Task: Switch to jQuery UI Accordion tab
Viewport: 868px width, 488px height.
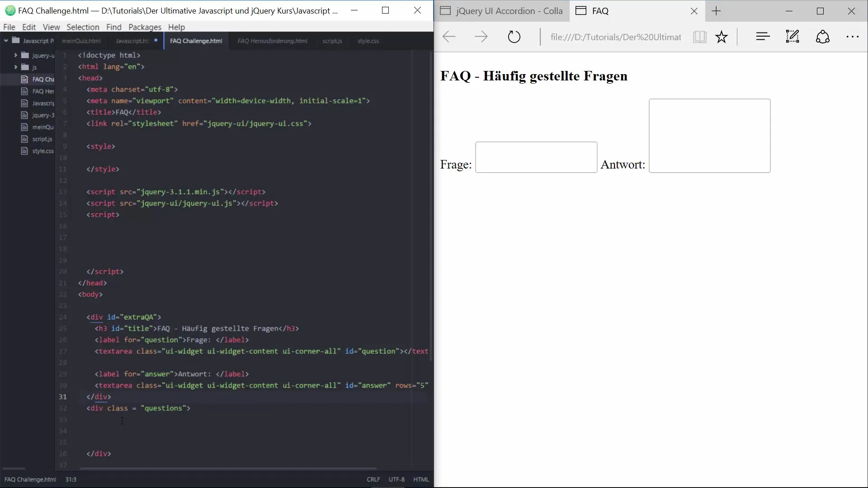Action: point(502,11)
